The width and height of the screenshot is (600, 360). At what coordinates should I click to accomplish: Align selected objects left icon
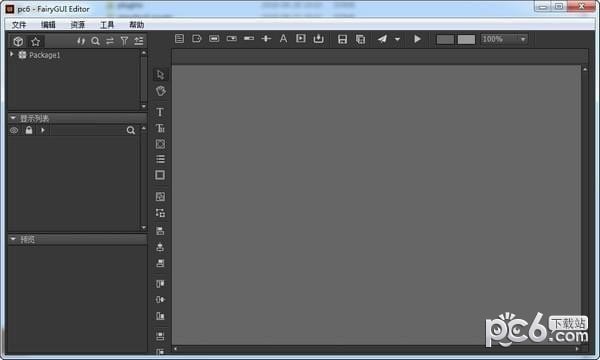pos(160,231)
